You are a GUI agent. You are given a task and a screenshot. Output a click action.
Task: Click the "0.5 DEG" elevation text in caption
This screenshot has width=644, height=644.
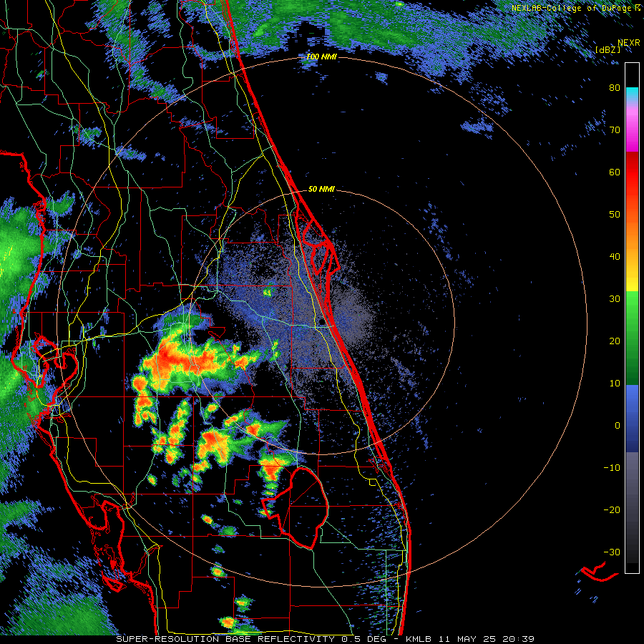364,639
